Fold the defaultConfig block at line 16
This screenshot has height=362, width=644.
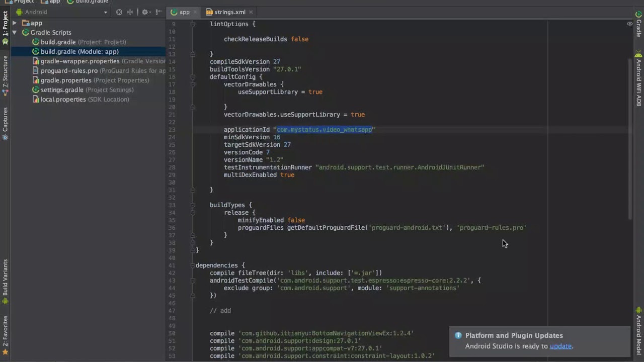coord(193,77)
